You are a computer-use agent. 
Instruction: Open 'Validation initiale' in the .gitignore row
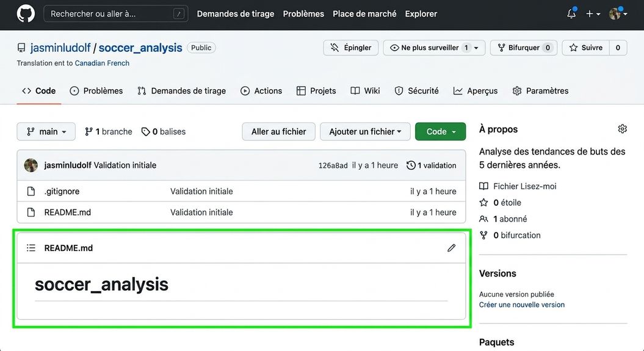(x=201, y=191)
